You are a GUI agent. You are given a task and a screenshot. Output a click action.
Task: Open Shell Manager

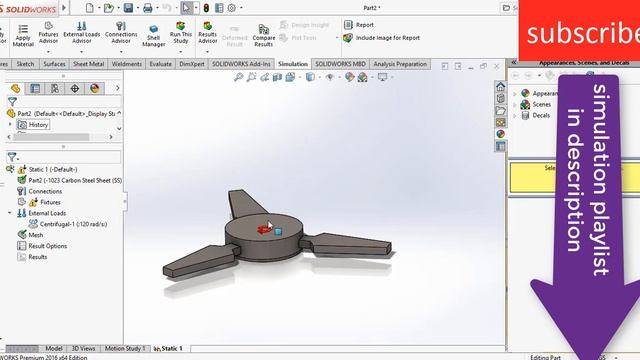(153, 36)
